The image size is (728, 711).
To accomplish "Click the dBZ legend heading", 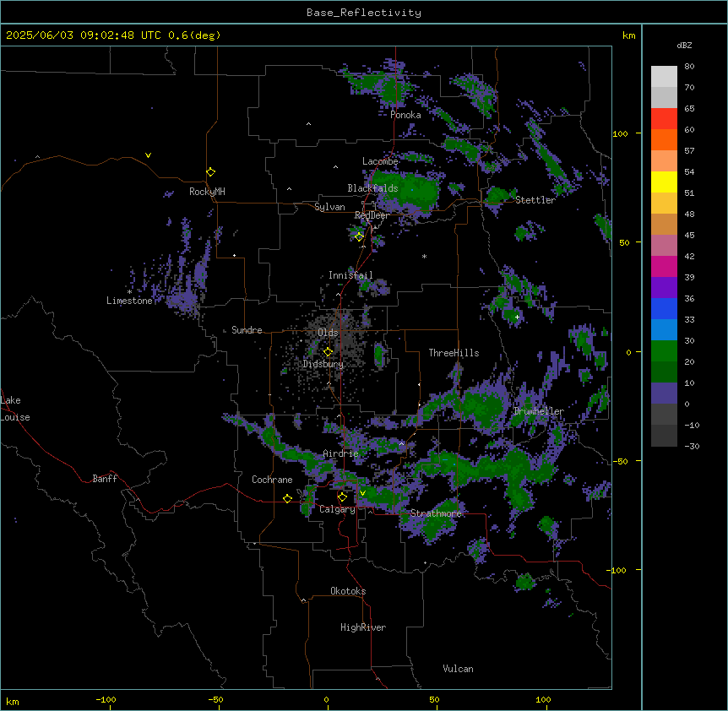I will pyautogui.click(x=684, y=45).
